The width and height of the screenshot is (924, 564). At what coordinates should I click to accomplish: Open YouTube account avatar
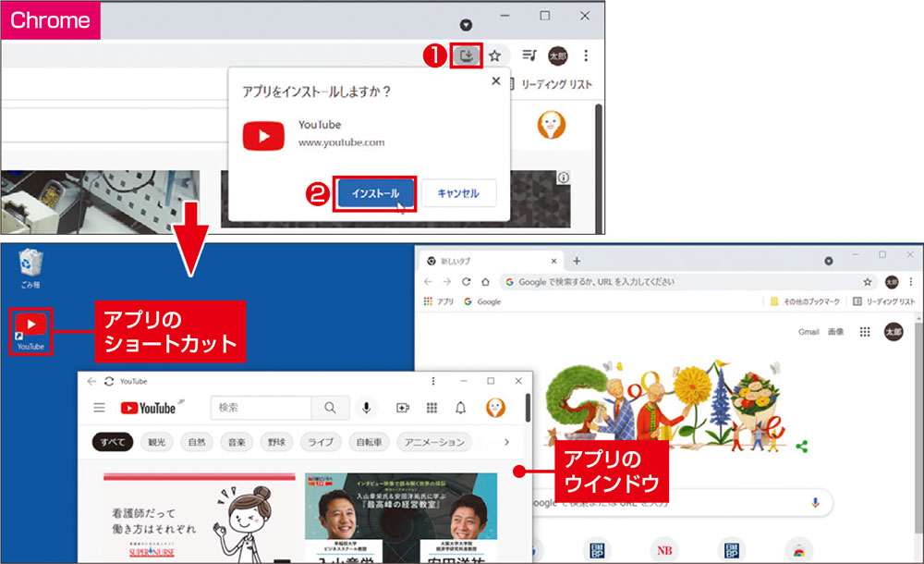pyautogui.click(x=495, y=408)
